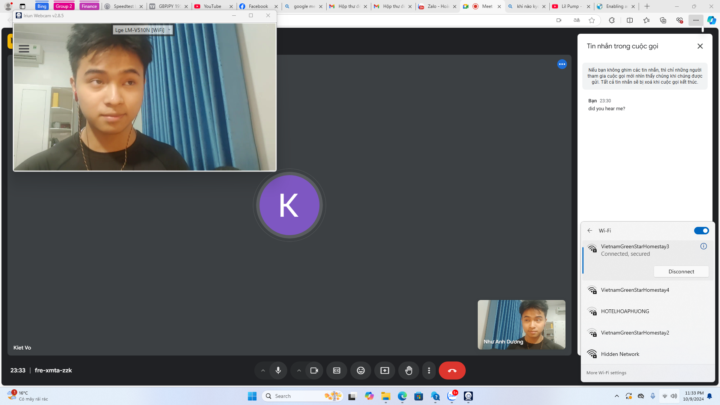Close the Meet browser tab
Image resolution: width=720 pixels, height=405 pixels.
point(499,6)
